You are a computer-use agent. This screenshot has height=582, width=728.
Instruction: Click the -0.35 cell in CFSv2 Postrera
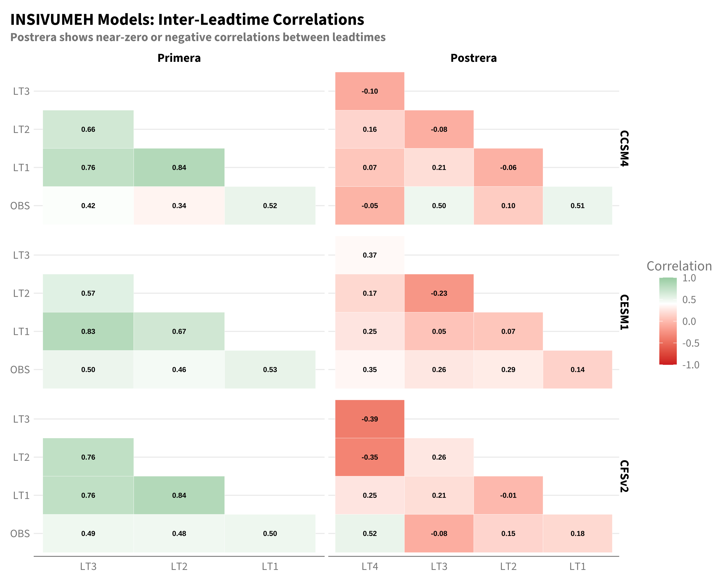370,457
